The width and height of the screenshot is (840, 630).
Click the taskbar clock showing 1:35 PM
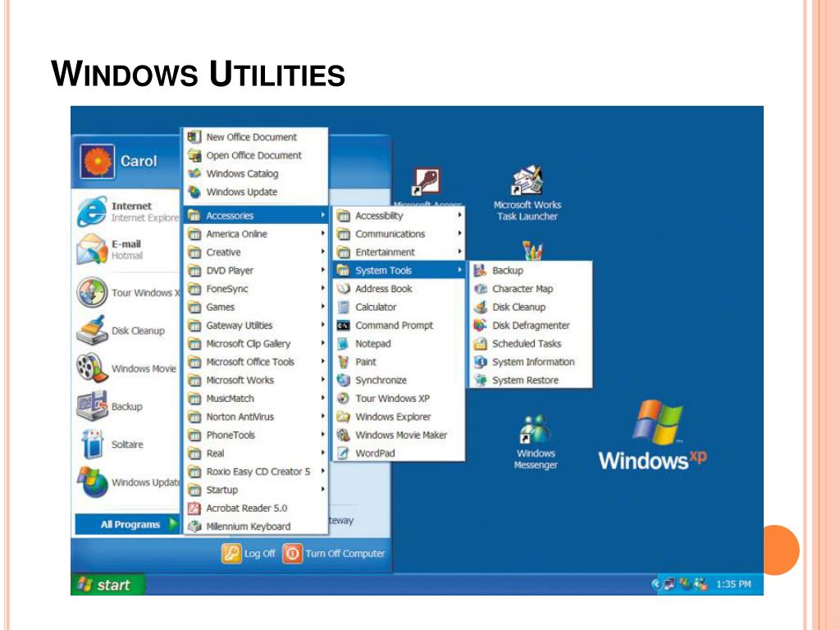(733, 584)
